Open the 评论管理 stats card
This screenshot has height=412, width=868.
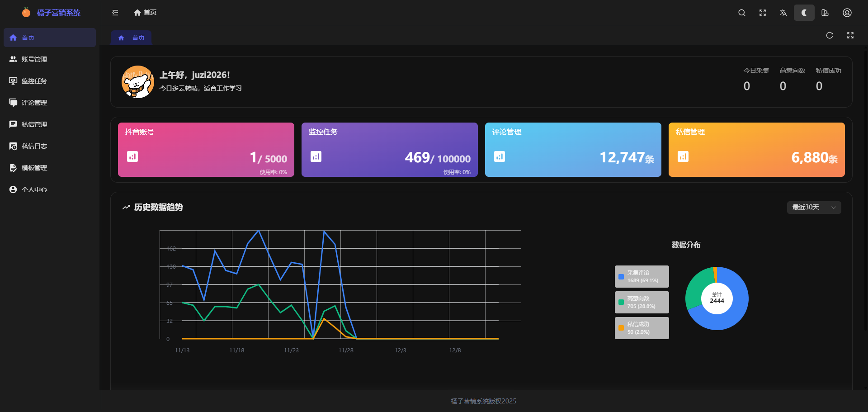[x=573, y=150]
